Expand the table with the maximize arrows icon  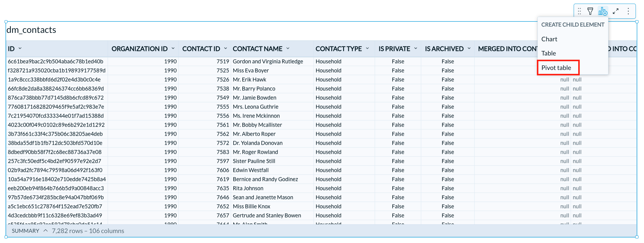(616, 11)
